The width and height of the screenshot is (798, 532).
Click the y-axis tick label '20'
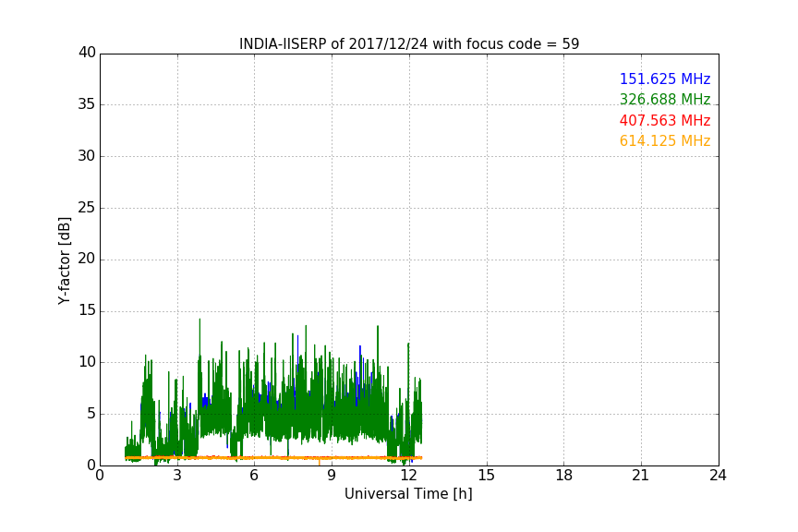[x=87, y=259]
